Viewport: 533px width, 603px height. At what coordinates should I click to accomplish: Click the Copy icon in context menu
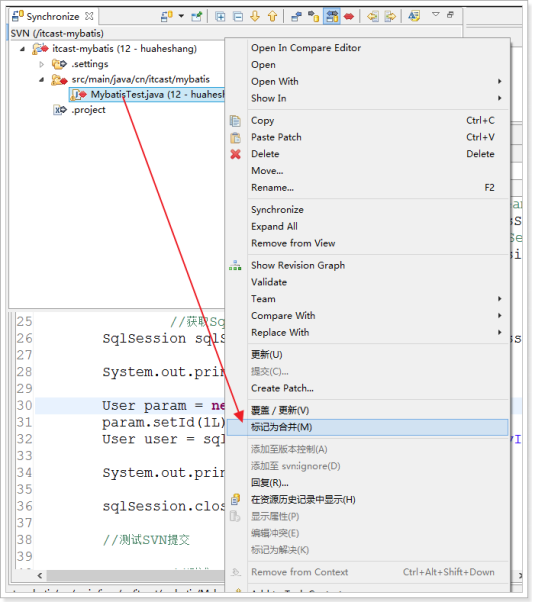click(x=235, y=121)
